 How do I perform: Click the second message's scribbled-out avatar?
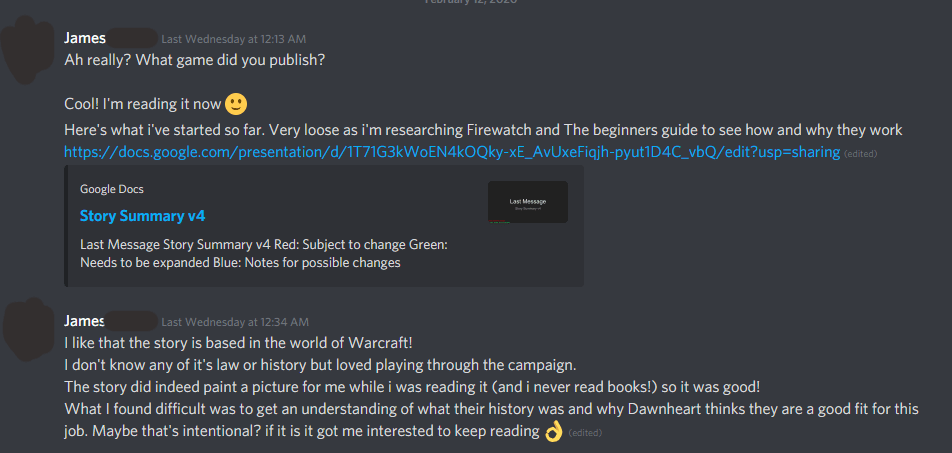click(29, 330)
